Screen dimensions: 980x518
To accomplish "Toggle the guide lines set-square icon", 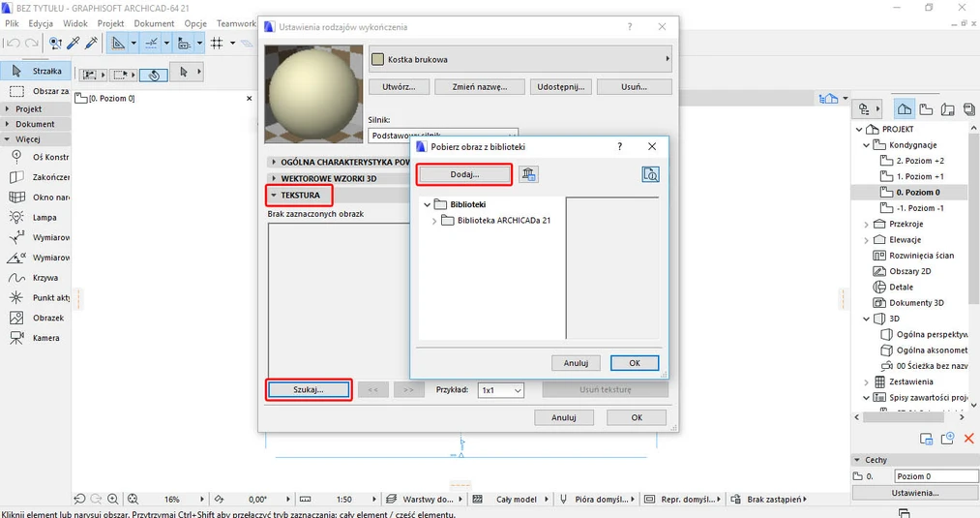I will click(x=117, y=44).
